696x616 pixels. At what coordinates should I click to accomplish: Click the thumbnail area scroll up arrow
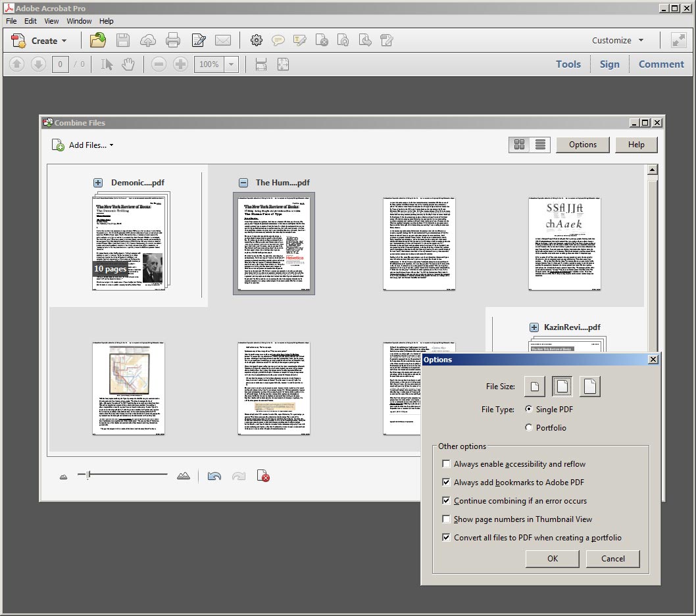652,170
